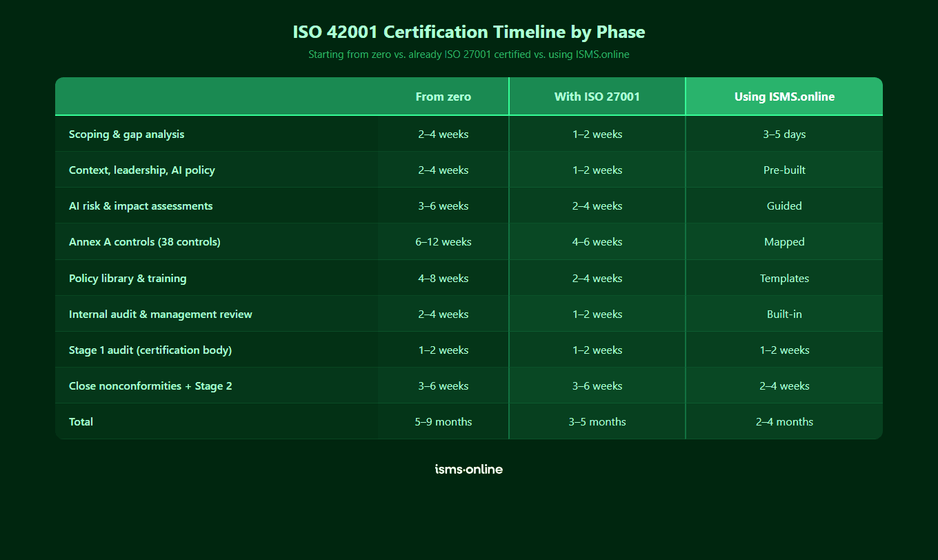Click the subtitle text below the main title
This screenshot has height=560, width=938.
click(468, 54)
